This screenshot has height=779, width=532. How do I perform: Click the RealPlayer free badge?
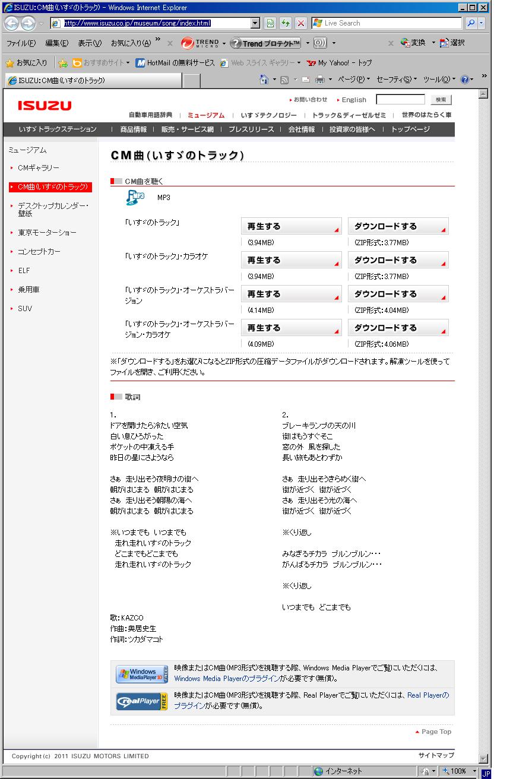[142, 701]
